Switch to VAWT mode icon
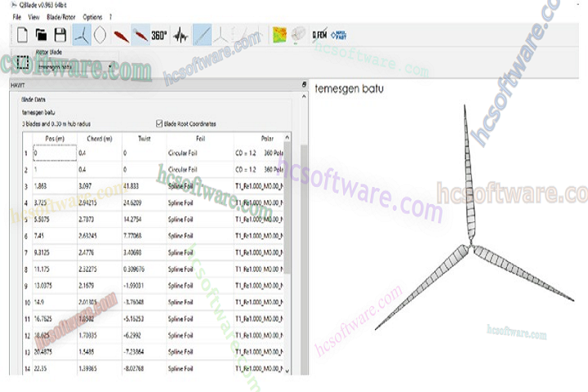Screen dimensions: 588x392 pyautogui.click(x=100, y=35)
